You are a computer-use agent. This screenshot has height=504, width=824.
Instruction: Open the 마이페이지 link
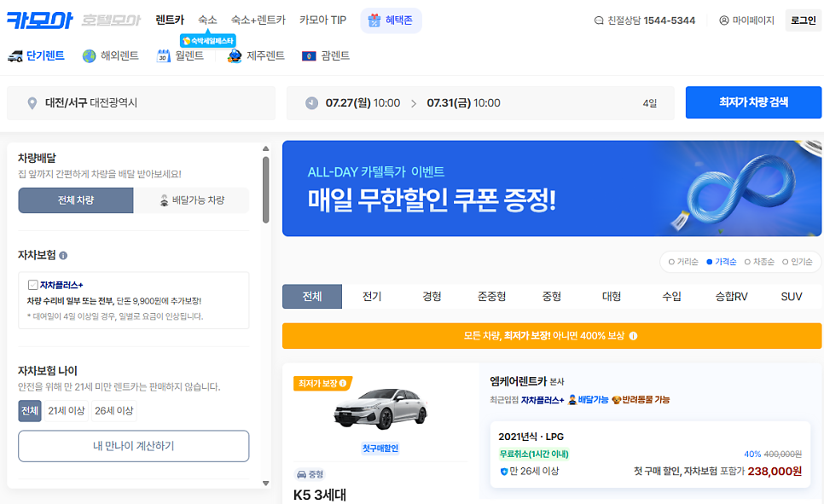(x=746, y=20)
